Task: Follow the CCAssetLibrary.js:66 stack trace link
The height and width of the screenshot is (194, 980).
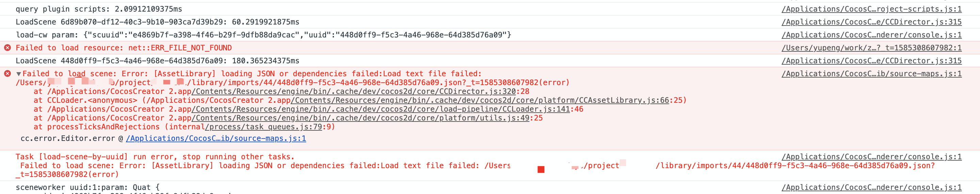Action: pyautogui.click(x=479, y=100)
